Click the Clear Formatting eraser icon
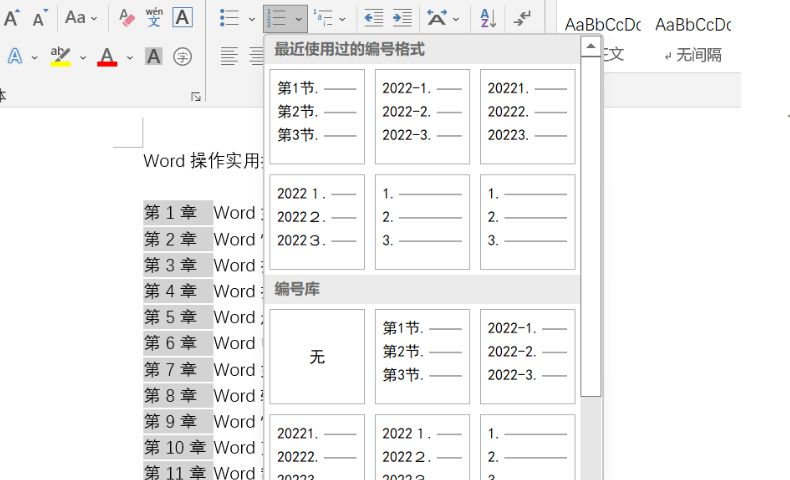 [x=126, y=18]
